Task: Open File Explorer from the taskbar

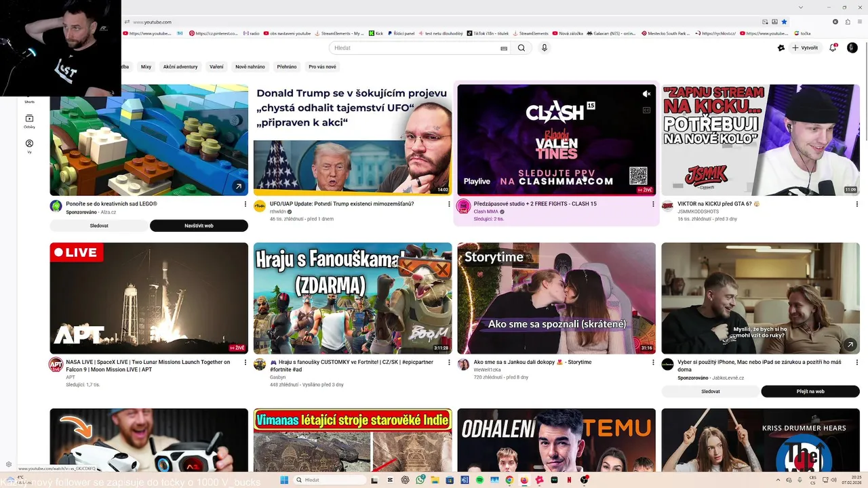Action: point(435,480)
